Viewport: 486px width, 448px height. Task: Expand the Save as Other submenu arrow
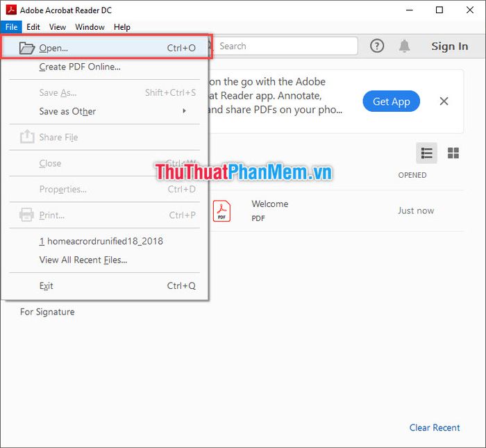coord(185,111)
